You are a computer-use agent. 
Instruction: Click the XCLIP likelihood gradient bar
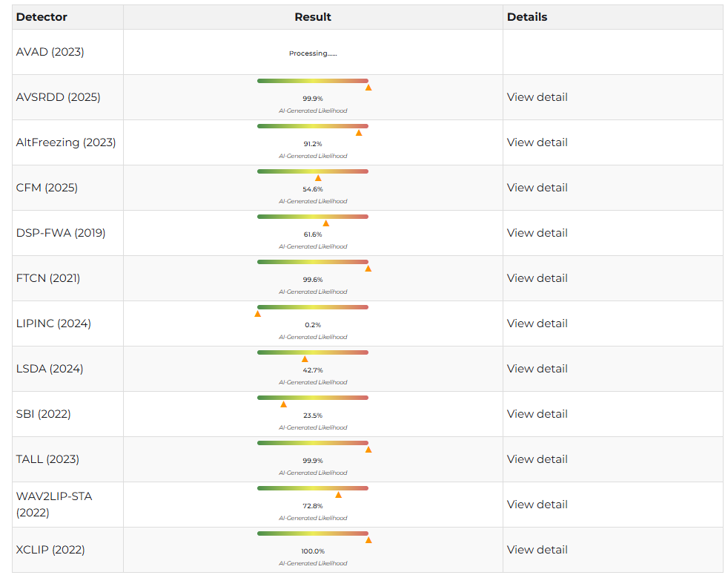(312, 533)
